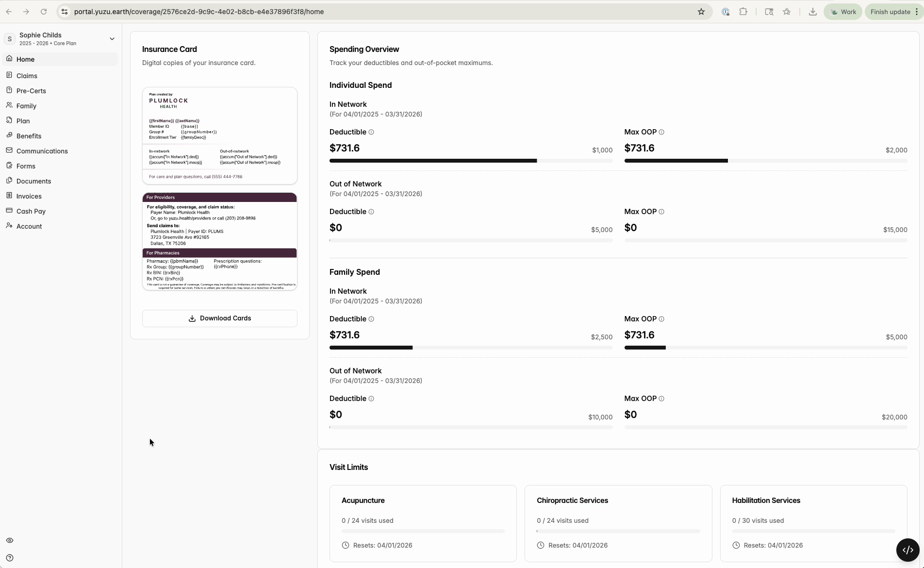Click the Benefits icon in sidebar
The width and height of the screenshot is (924, 568).
click(x=9, y=135)
